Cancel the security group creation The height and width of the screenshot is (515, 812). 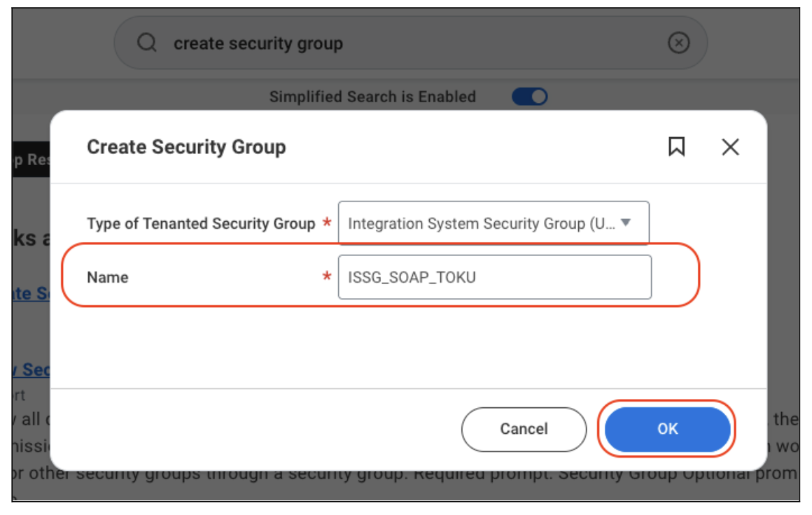pos(524,428)
